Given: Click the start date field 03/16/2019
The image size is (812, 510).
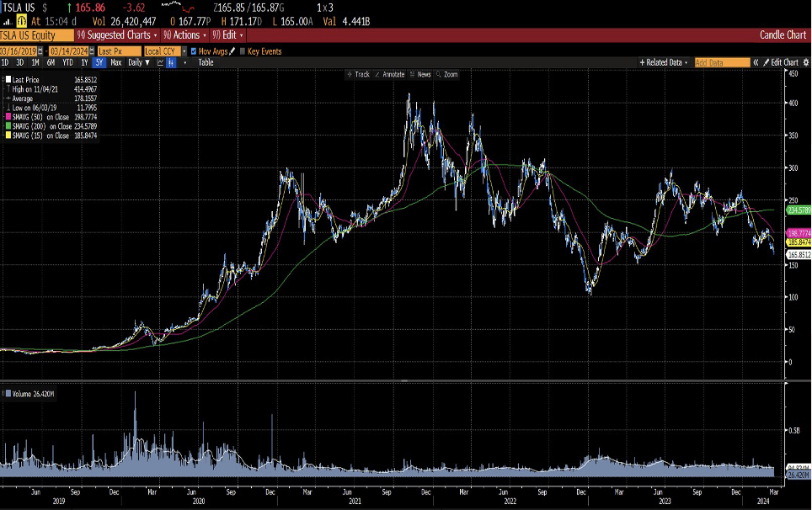Looking at the screenshot, I should pyautogui.click(x=19, y=51).
